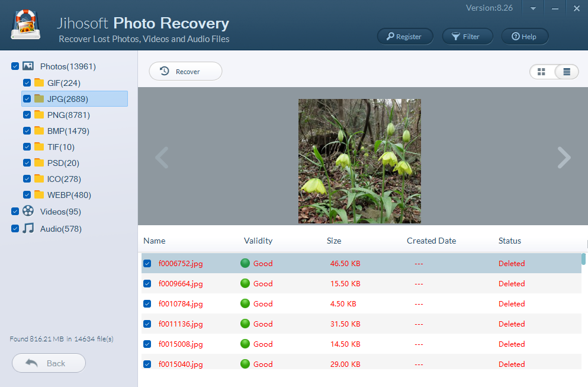Uncheck the WEBP(480) checkbox
The image size is (588, 387).
pyautogui.click(x=27, y=195)
